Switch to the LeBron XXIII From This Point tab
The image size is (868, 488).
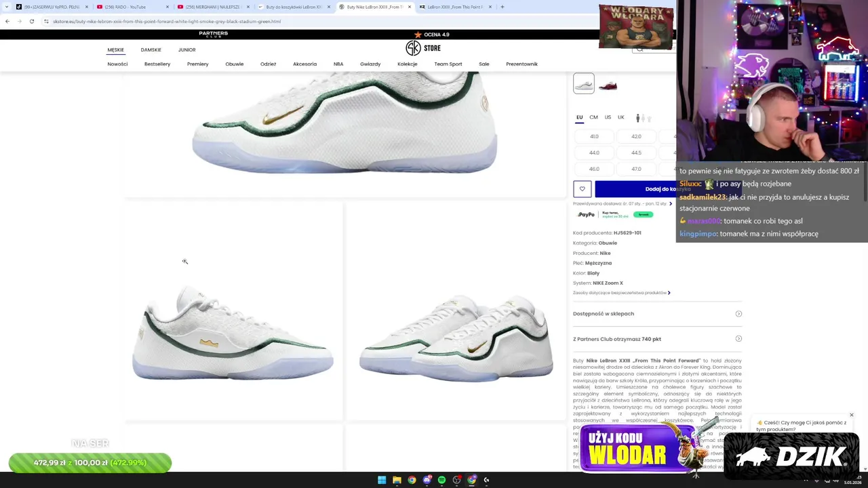coord(455,7)
